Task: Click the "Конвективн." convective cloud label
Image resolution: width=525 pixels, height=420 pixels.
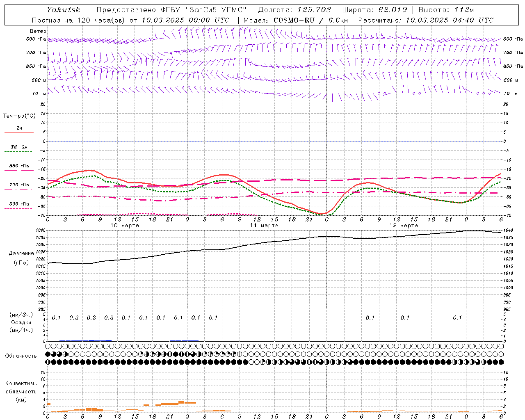Action: [x=21, y=383]
